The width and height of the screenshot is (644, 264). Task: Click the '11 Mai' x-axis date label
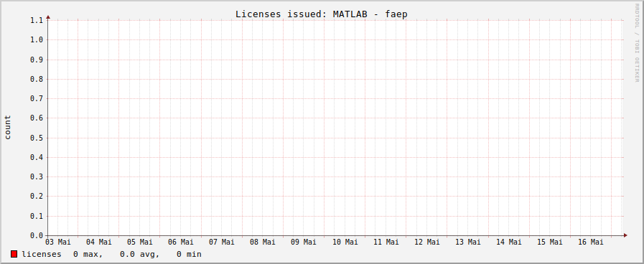click(x=386, y=242)
